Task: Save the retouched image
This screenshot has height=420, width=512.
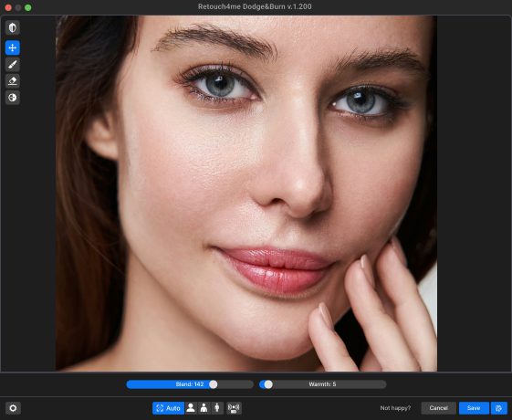Action: [x=474, y=408]
